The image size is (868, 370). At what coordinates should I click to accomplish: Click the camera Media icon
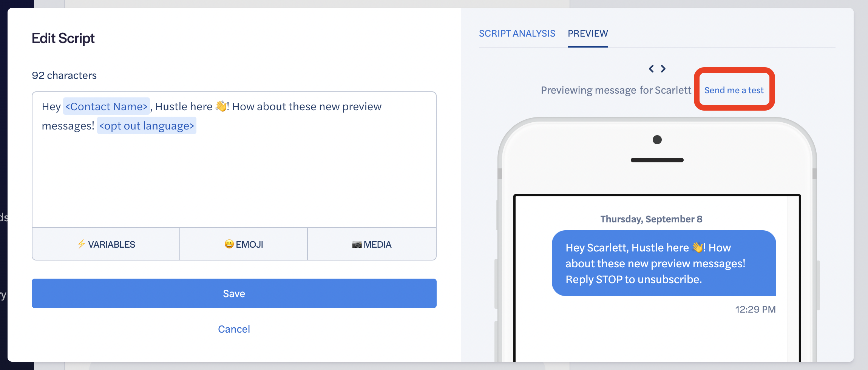[x=357, y=244]
